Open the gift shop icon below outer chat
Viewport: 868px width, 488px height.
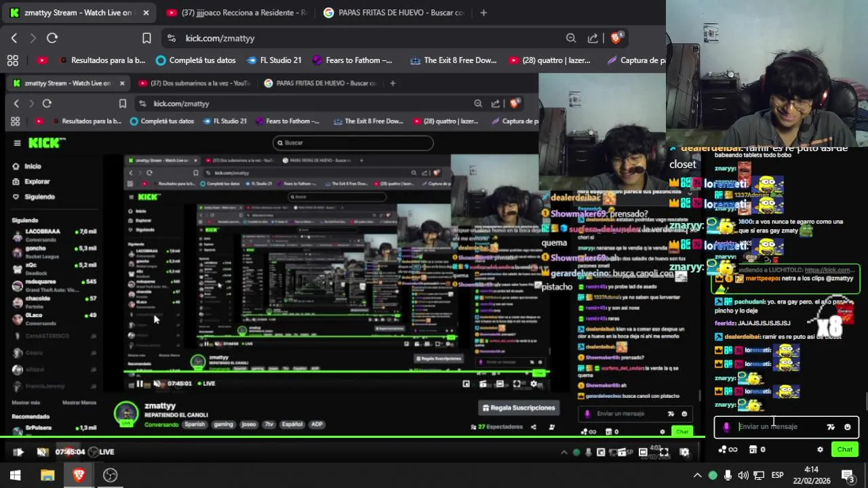click(x=757, y=449)
